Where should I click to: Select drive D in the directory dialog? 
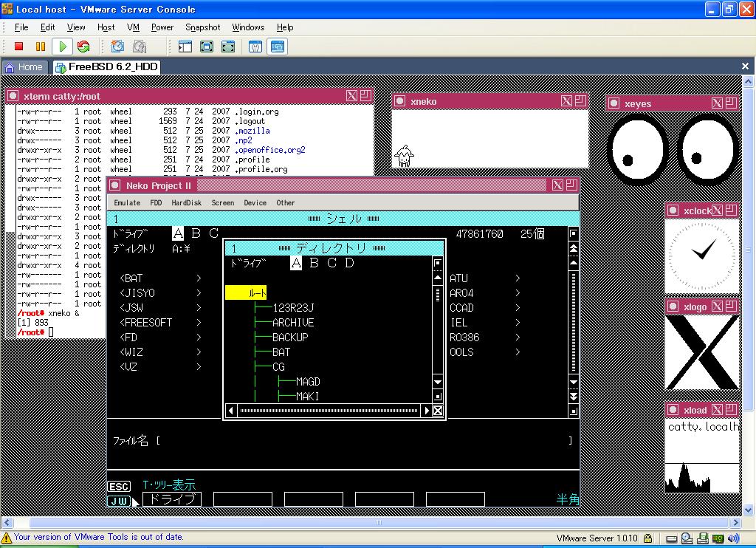(349, 263)
